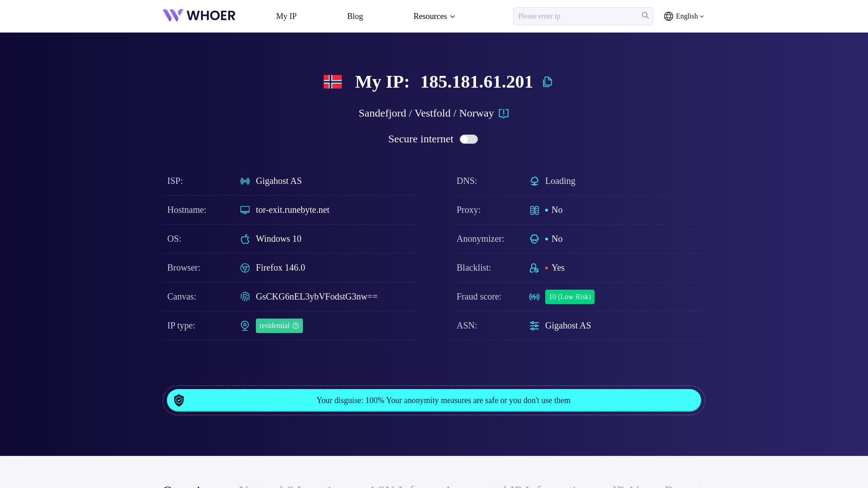Click the Proxy icon
This screenshot has height=488, width=868.
click(x=534, y=210)
